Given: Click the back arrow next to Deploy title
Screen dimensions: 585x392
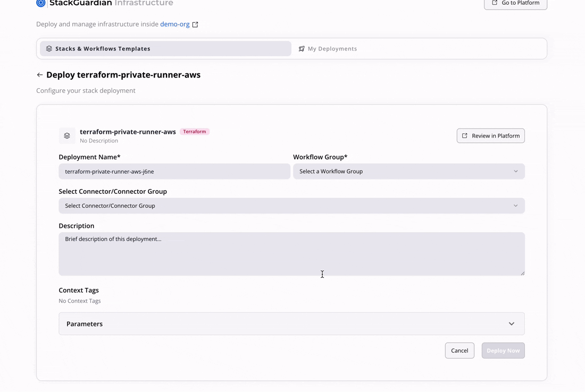Looking at the screenshot, I should (40, 75).
